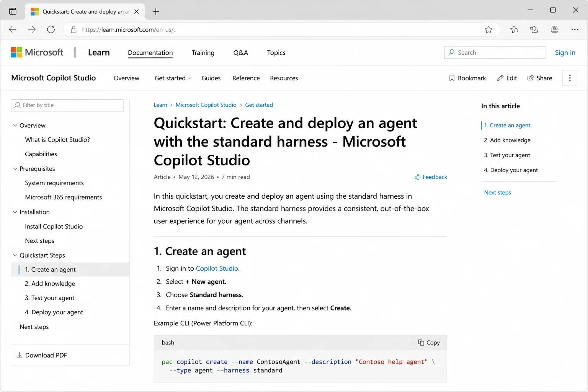Open the favorites list icon
Viewport: 588px width, 392px height.
[514, 29]
